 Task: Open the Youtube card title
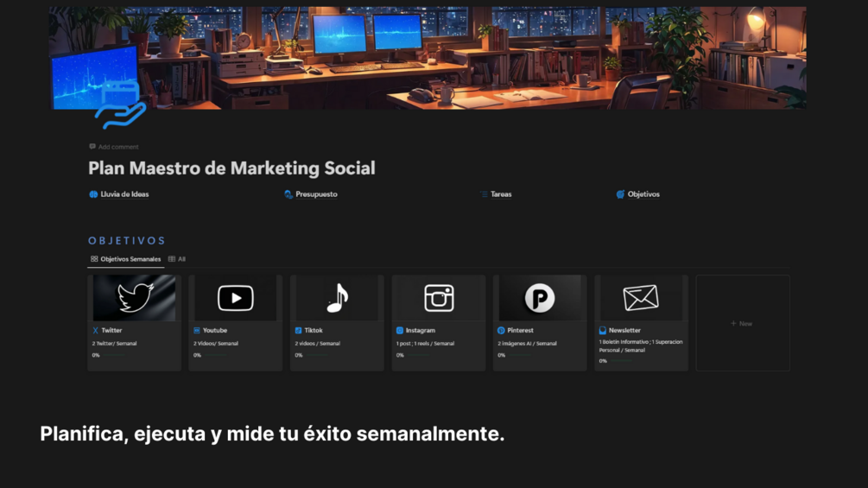point(215,330)
